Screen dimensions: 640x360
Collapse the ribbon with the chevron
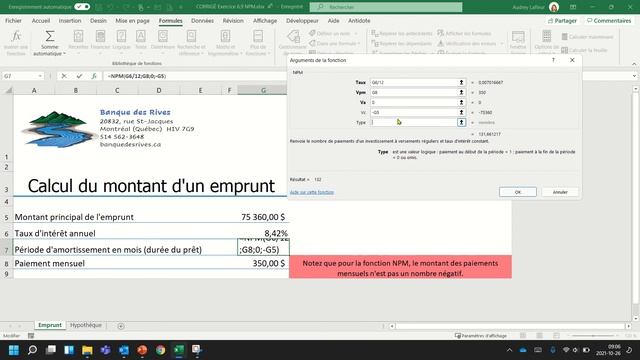[634, 64]
